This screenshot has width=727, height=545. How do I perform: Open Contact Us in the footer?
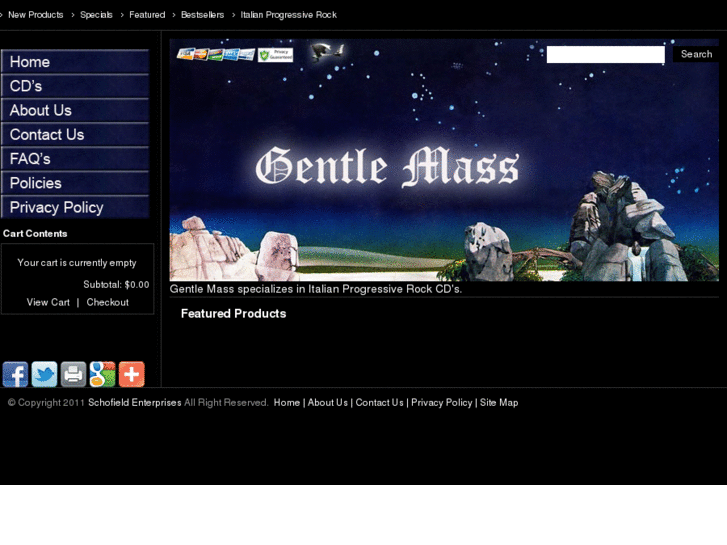click(x=380, y=403)
